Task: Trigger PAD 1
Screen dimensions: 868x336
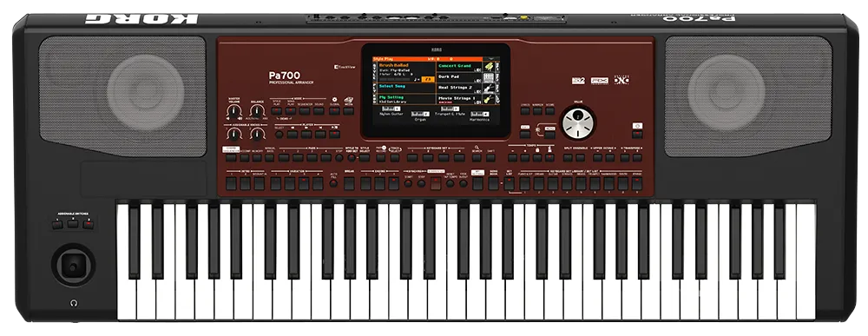Action: tap(284, 158)
